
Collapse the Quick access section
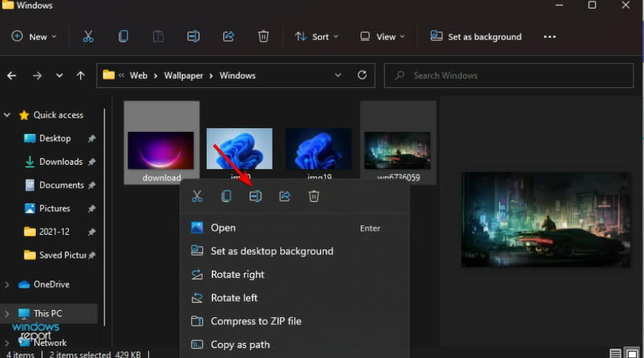tap(8, 115)
